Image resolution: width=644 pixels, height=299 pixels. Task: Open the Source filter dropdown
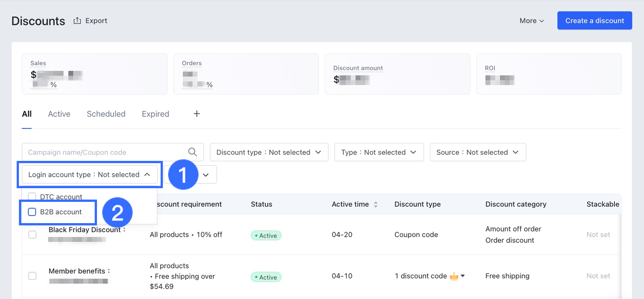pos(477,152)
